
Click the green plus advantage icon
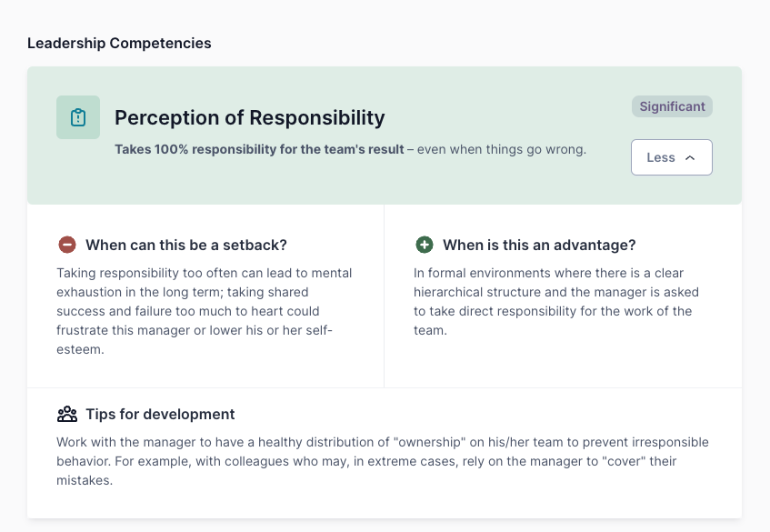425,245
